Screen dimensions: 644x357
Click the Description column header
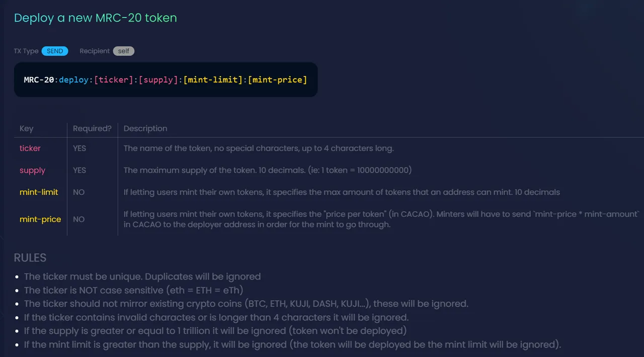(145, 128)
